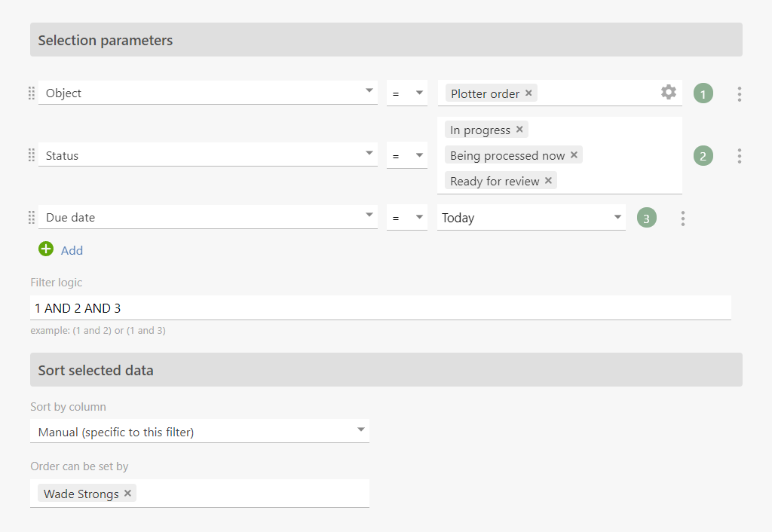Click the Selection parameters section header
The image size is (772, 532).
pos(386,40)
